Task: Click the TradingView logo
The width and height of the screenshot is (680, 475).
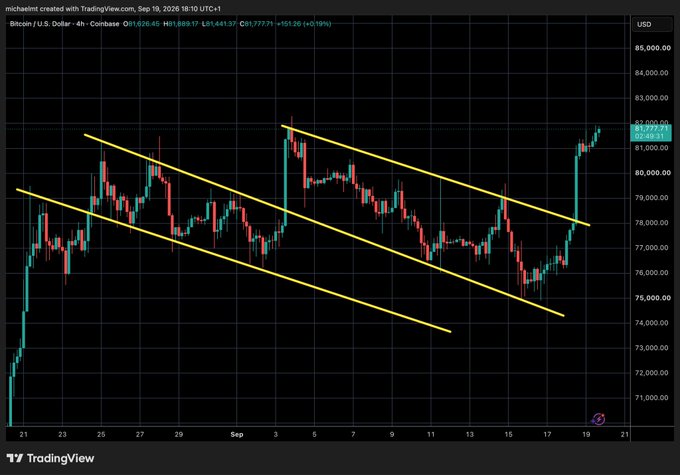Action: click(50, 458)
